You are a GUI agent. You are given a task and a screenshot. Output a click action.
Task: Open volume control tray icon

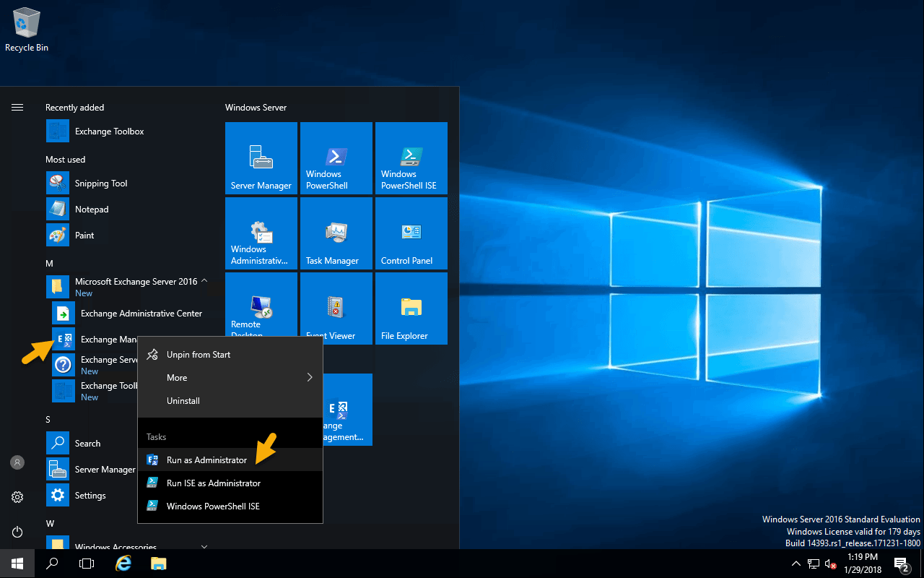[x=831, y=564]
